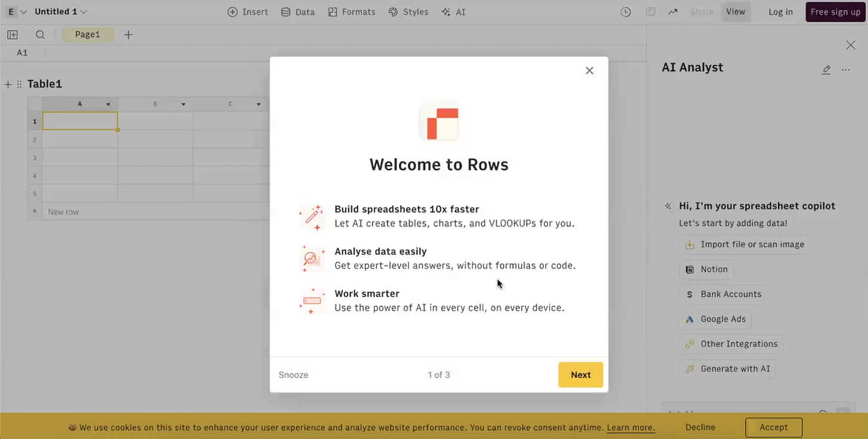Click the Work smarter icon

(x=312, y=301)
